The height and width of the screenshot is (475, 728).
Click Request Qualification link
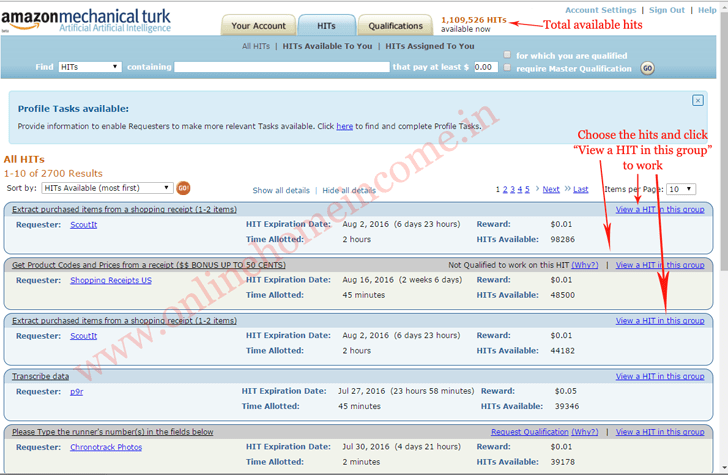point(530,432)
